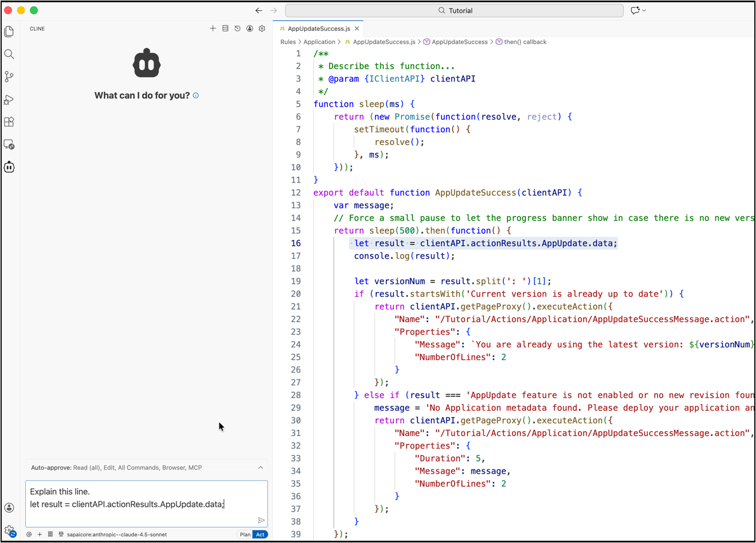Click 'return sleep(500)' on line 15

(x=377, y=230)
